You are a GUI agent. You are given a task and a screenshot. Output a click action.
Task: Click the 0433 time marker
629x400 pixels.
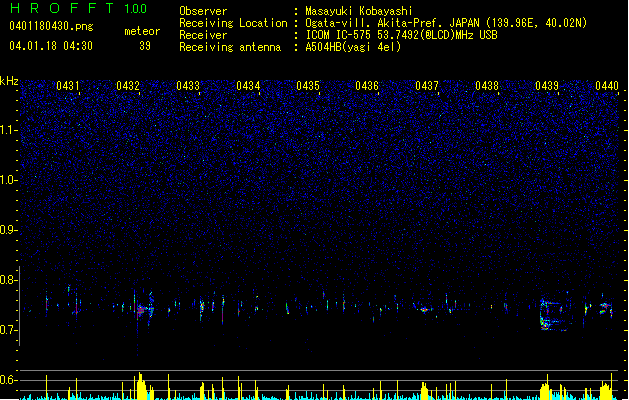[188, 86]
